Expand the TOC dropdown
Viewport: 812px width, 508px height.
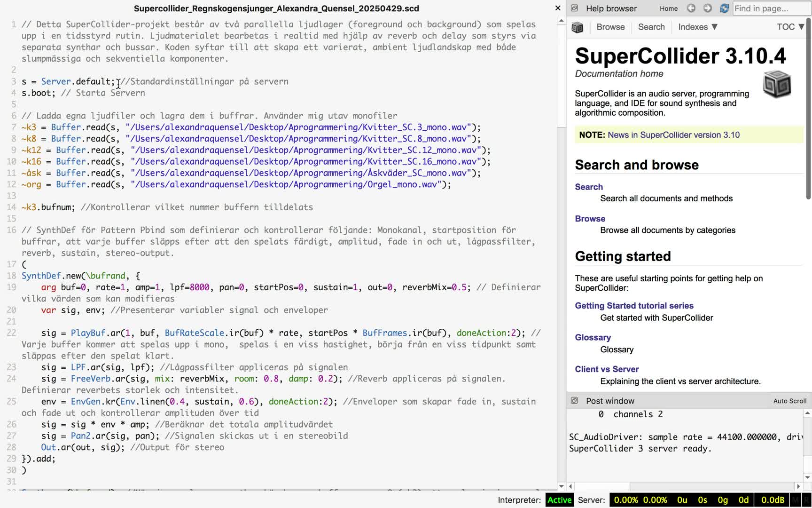790,27
